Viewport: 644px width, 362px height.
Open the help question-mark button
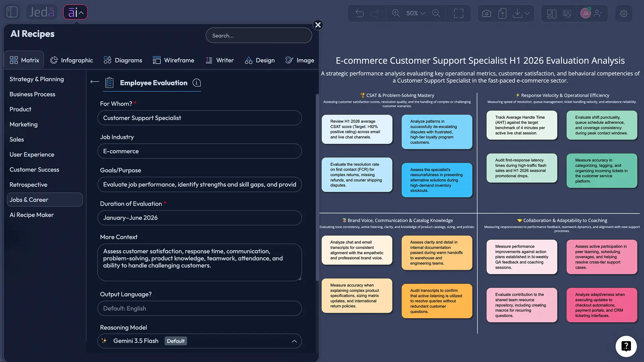tap(626, 346)
